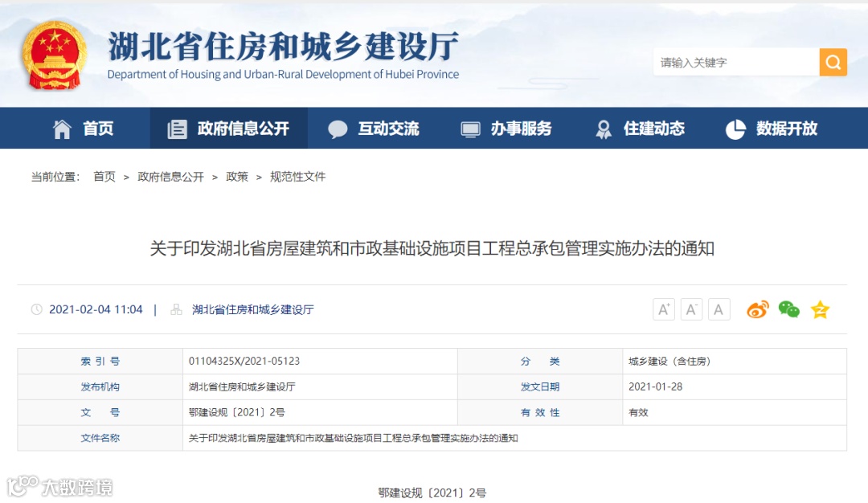Select the issue date 2021-01-28
The width and height of the screenshot is (868, 503).
click(656, 386)
